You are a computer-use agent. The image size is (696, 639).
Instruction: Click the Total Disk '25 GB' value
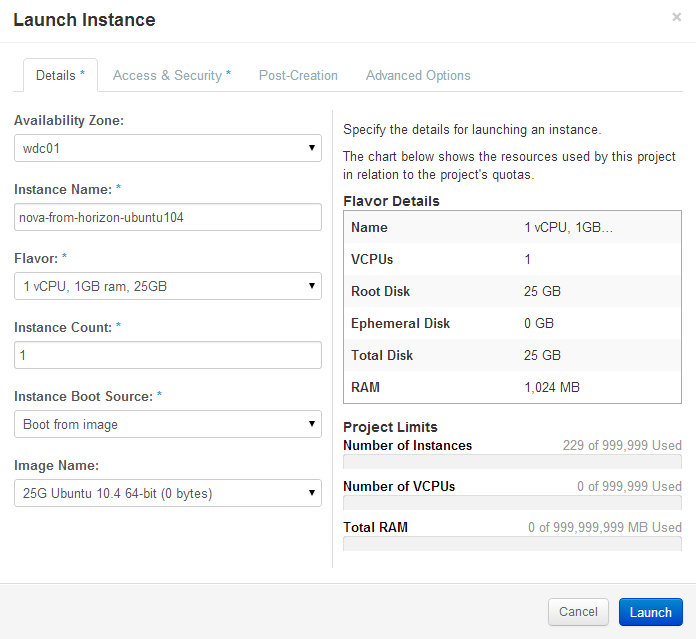(542, 355)
